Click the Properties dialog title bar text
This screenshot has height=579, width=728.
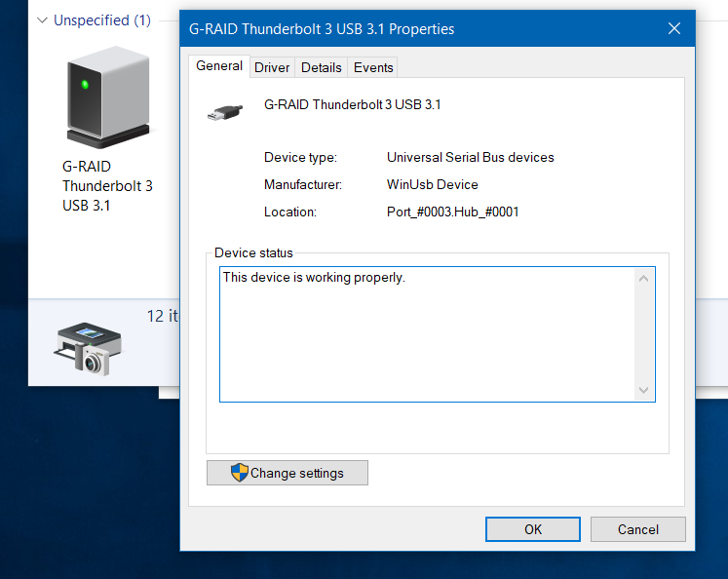coord(322,29)
